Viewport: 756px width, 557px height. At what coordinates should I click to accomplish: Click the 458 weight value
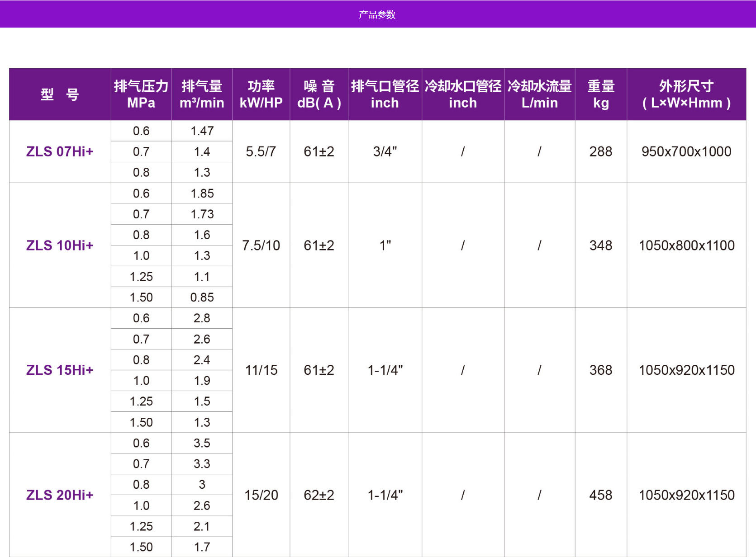click(x=601, y=495)
